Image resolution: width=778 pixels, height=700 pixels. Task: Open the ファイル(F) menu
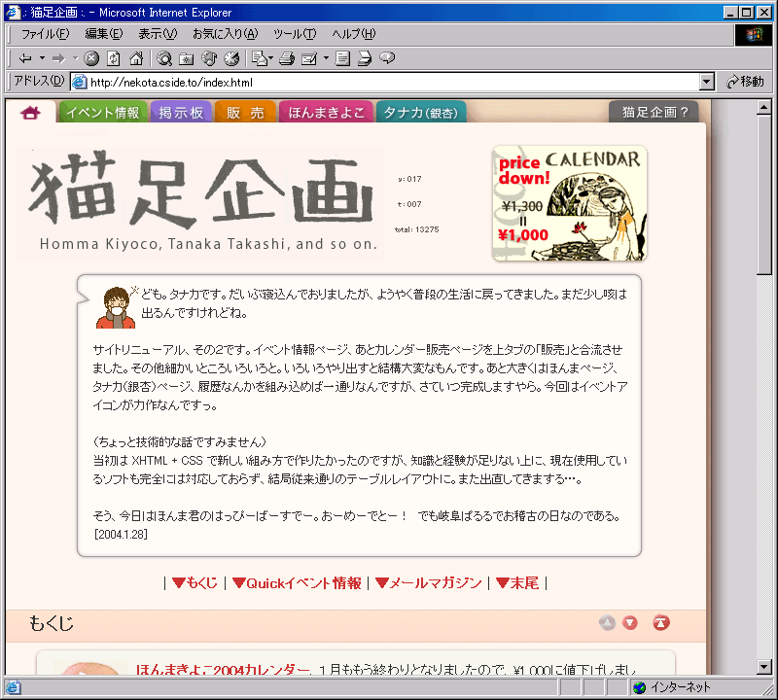pos(45,34)
